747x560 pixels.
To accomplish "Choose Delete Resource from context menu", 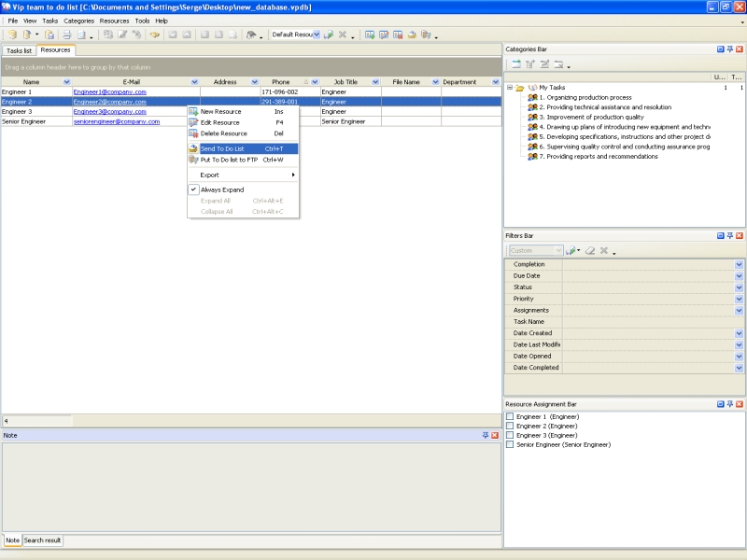I will [x=224, y=133].
